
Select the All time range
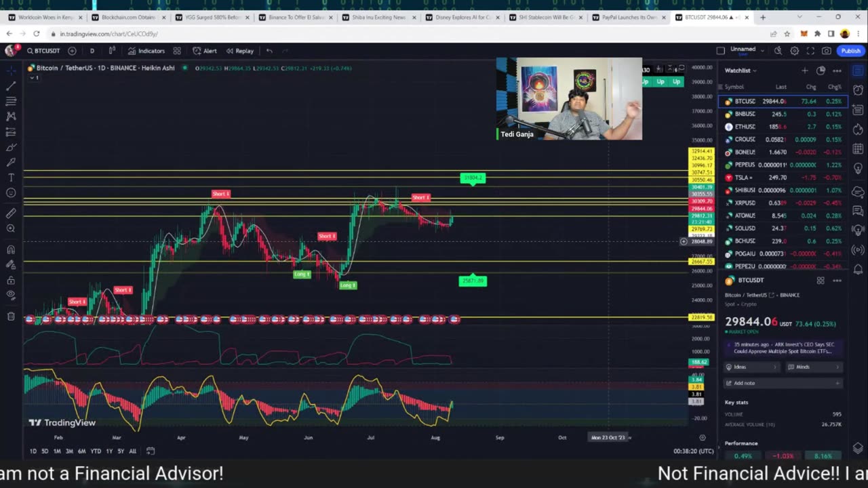pyautogui.click(x=132, y=451)
